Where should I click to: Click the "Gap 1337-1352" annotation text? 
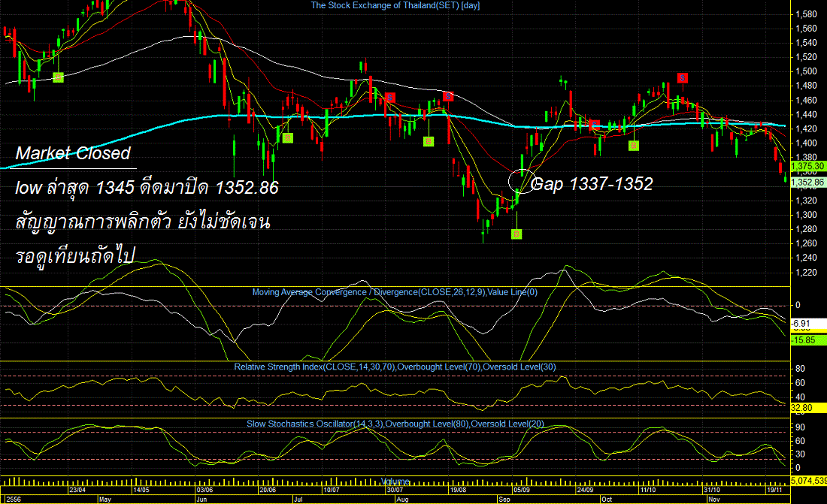(592, 183)
